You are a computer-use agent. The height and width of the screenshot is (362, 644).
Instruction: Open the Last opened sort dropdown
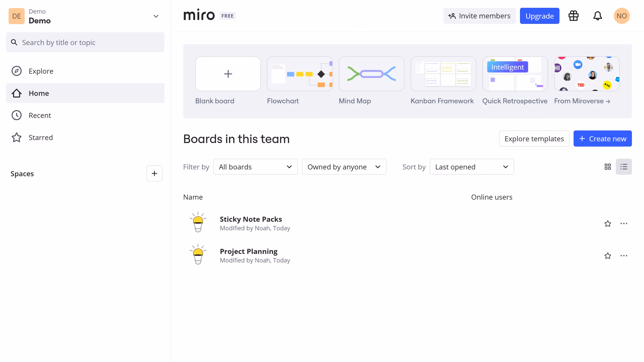pyautogui.click(x=472, y=167)
